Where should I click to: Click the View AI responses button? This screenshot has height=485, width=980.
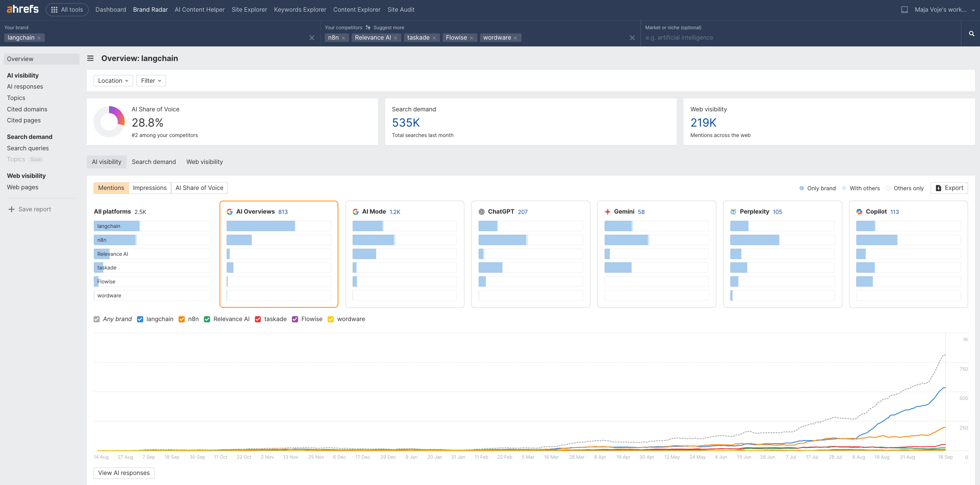click(124, 473)
